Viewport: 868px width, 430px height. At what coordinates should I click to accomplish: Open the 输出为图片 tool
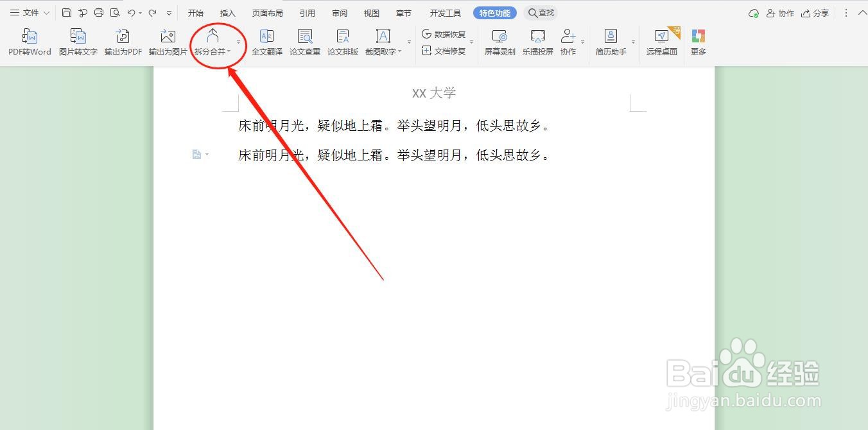pos(167,40)
